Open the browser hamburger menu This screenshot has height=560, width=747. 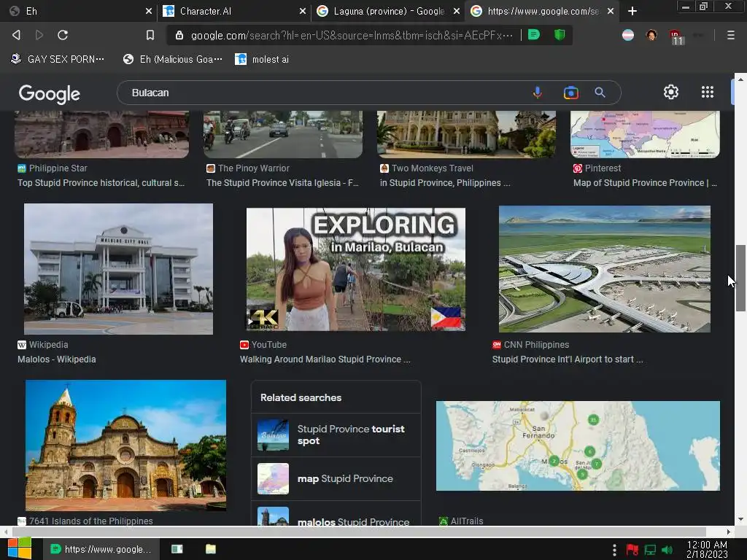click(730, 35)
